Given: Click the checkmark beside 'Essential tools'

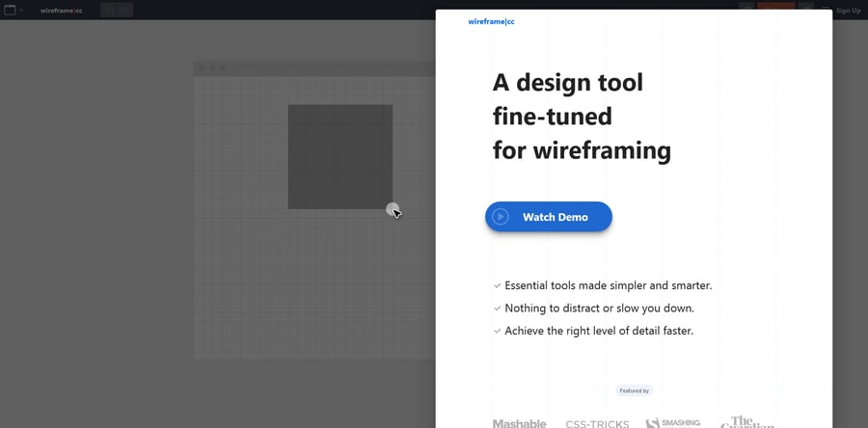Looking at the screenshot, I should 497,286.
